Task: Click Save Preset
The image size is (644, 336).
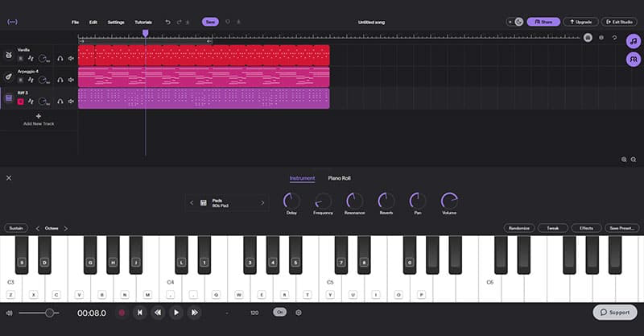Action: (621, 228)
